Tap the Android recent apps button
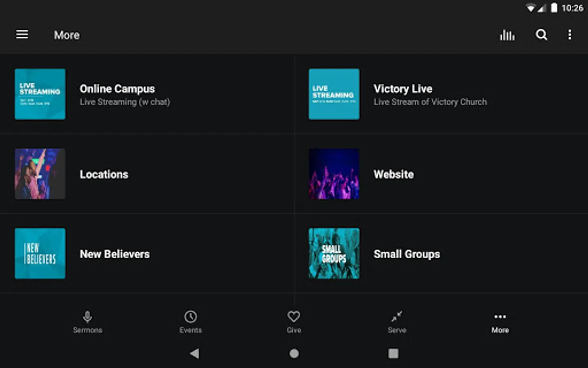This screenshot has width=588, height=368. [x=393, y=353]
